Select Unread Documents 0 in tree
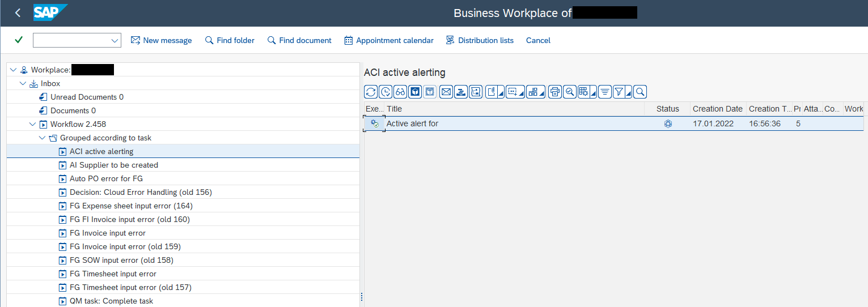 coord(87,97)
